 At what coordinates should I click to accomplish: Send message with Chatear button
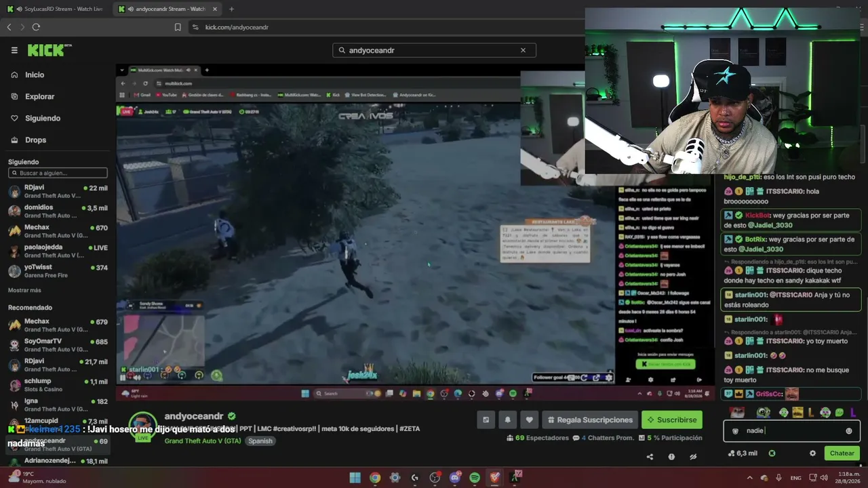842,453
